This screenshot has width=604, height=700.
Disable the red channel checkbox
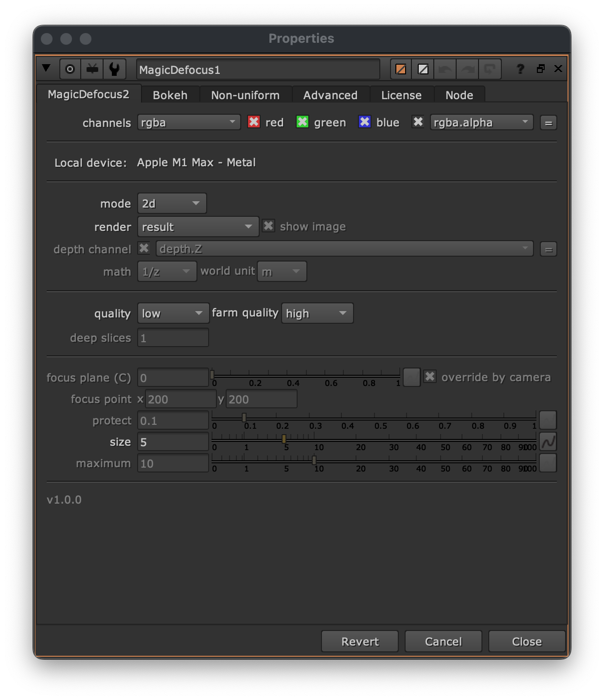(x=254, y=122)
